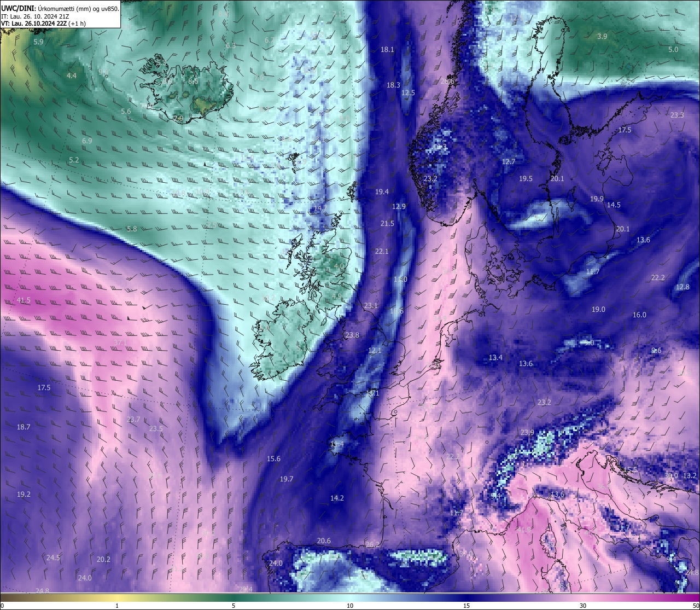Click the 23.1 value label
The width and height of the screenshot is (700, 610).
pos(371,305)
